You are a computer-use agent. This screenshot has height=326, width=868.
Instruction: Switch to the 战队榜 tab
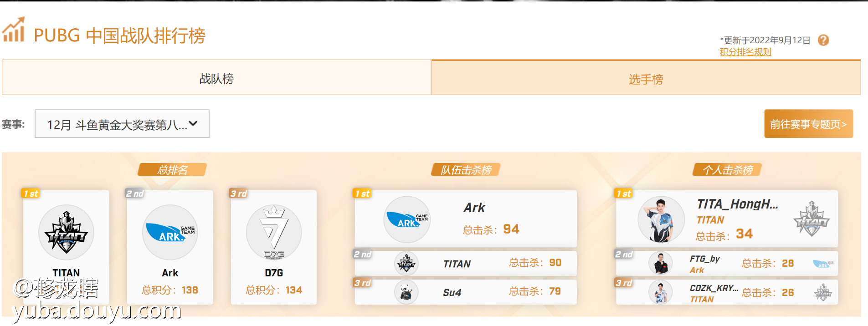tap(216, 77)
